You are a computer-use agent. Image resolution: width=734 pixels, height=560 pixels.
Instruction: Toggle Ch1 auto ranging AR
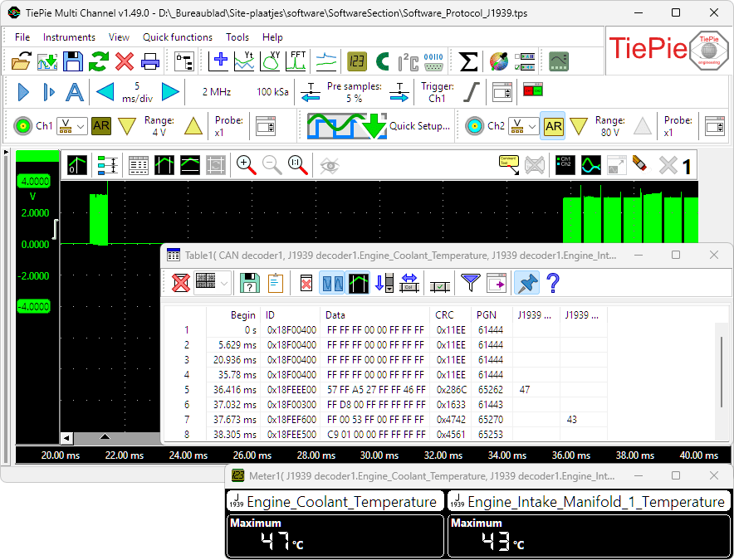pyautogui.click(x=101, y=126)
